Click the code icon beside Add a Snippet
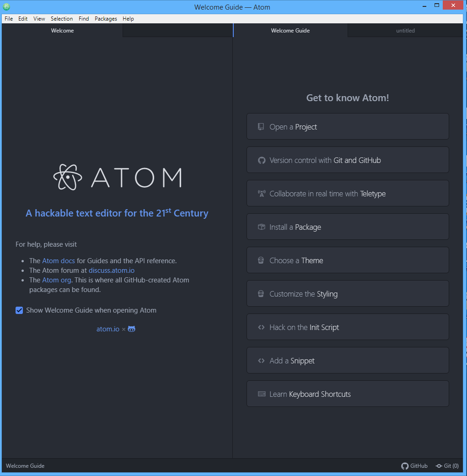467x476 pixels. [261, 360]
